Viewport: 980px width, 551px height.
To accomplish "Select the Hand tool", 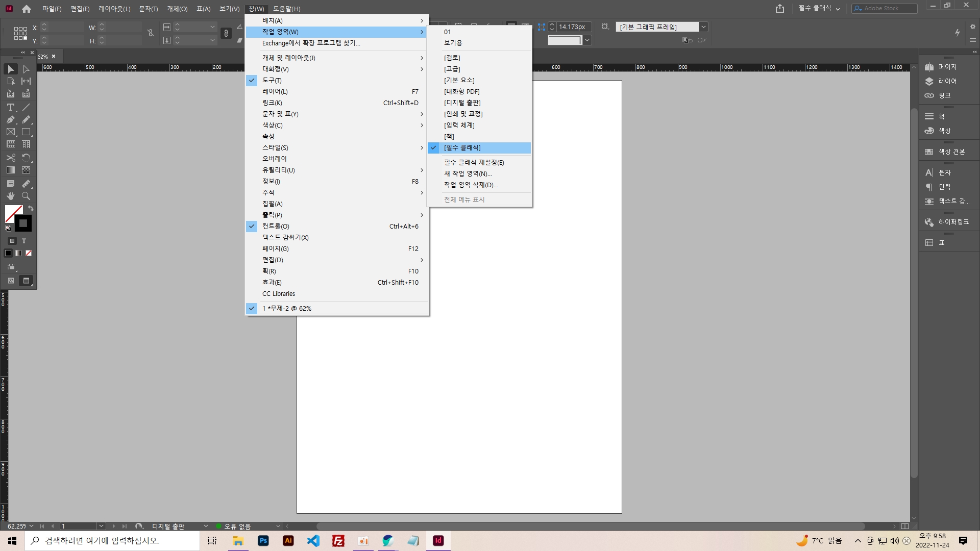I will coord(10,196).
